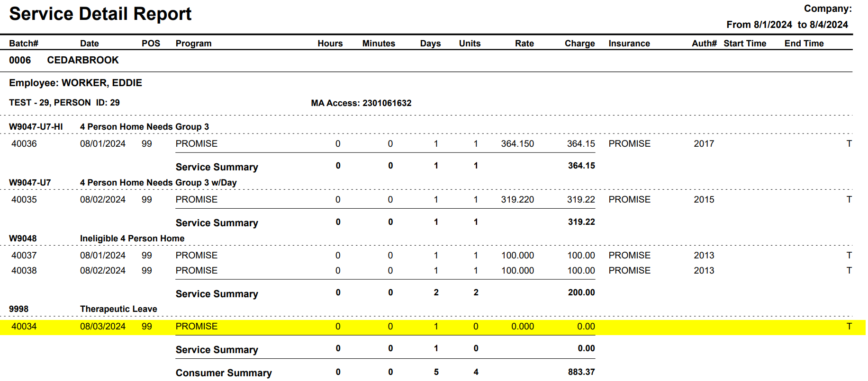Screen dimensions: 868x381
Task: Click the Employee: WORKER, EDDIE line
Action: click(75, 83)
